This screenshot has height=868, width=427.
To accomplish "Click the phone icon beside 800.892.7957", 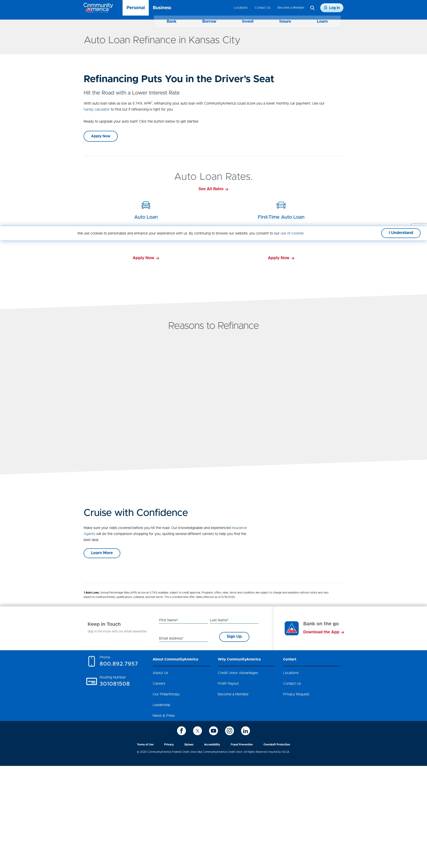I will pos(92,661).
